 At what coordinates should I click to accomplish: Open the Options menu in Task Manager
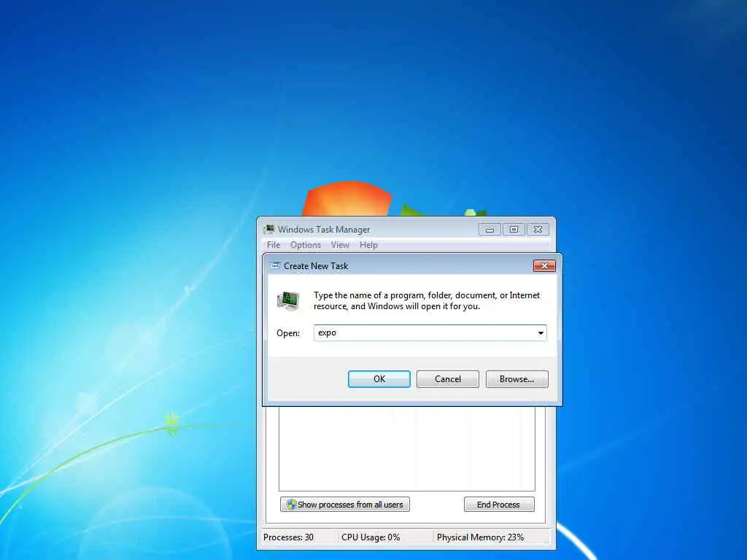coord(306,245)
